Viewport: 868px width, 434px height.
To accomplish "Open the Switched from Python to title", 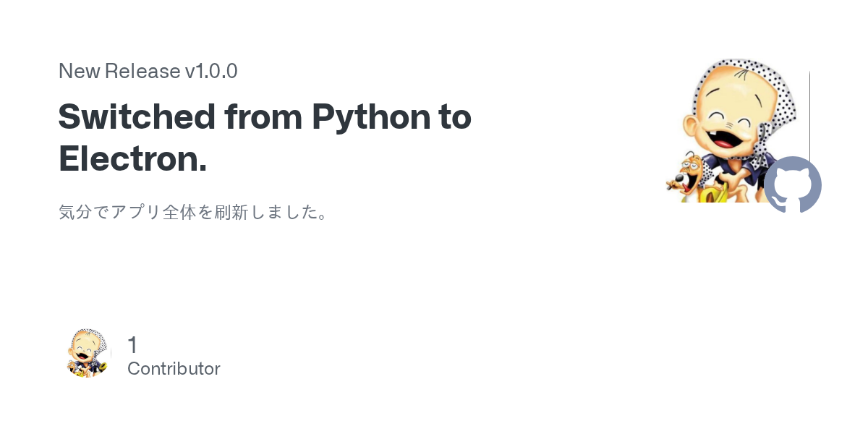I will pyautogui.click(x=265, y=117).
